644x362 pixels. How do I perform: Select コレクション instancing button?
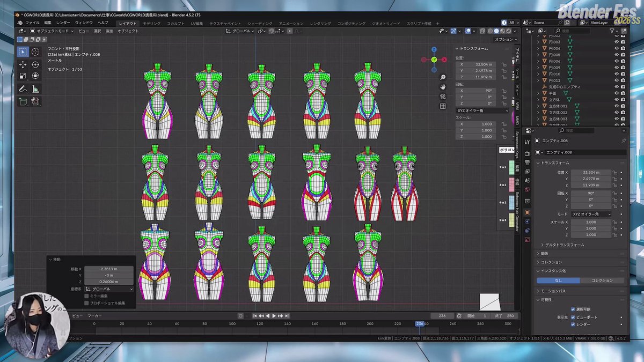pos(602,280)
